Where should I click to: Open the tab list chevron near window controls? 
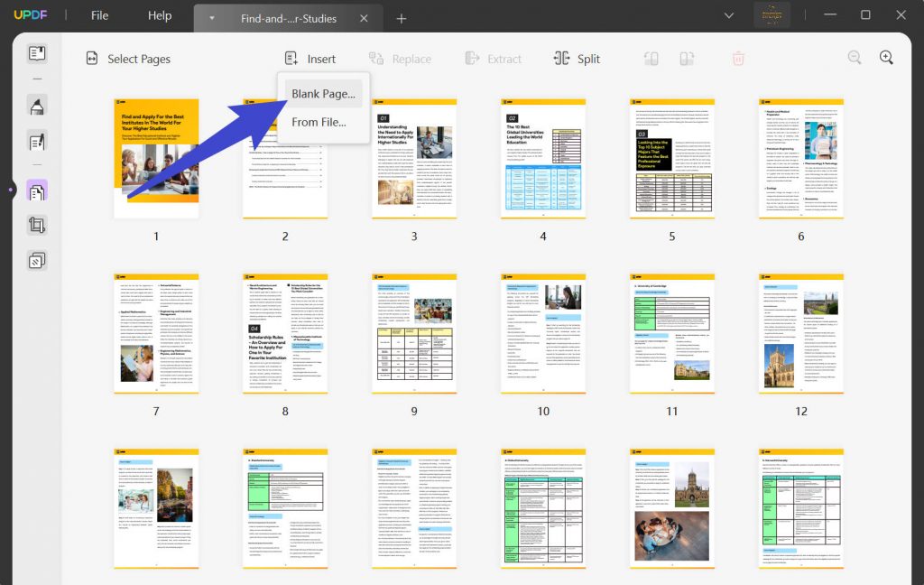tap(728, 15)
